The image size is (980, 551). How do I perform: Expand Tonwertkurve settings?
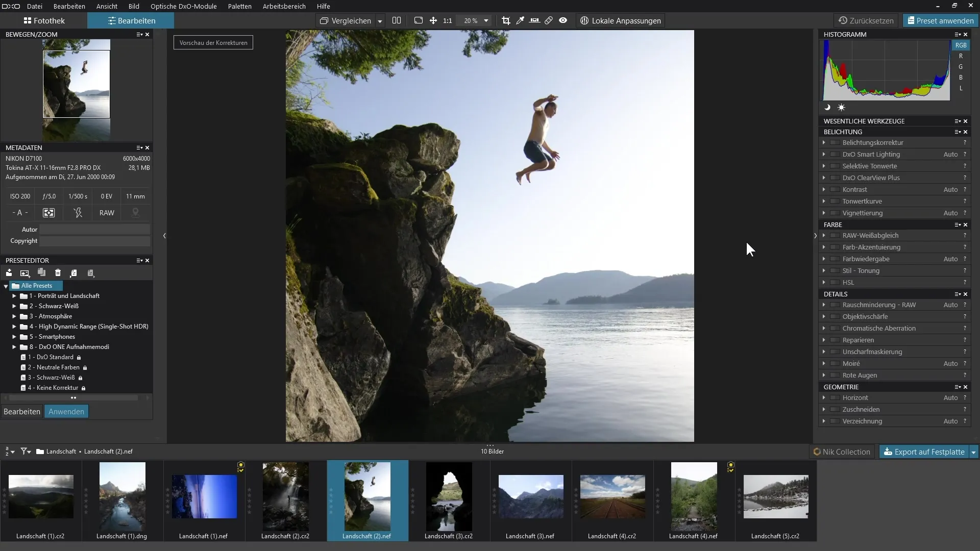824,202
